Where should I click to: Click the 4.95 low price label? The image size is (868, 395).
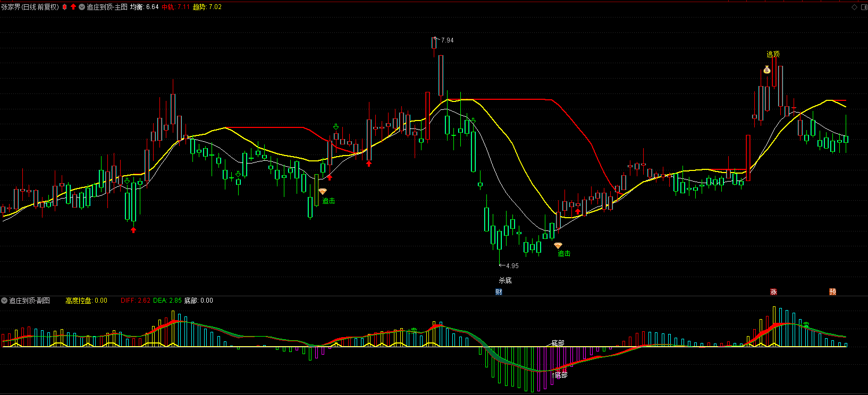[512, 266]
